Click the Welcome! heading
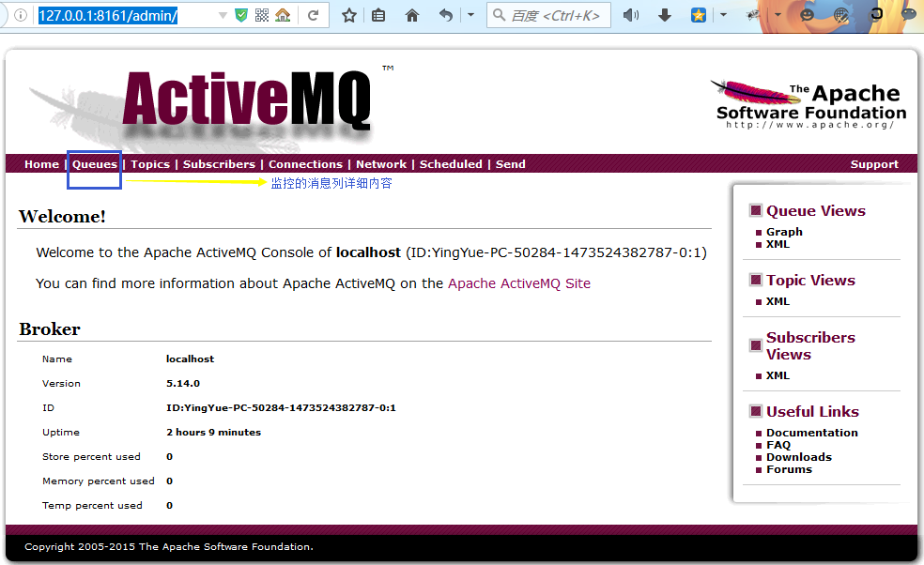 click(x=63, y=217)
